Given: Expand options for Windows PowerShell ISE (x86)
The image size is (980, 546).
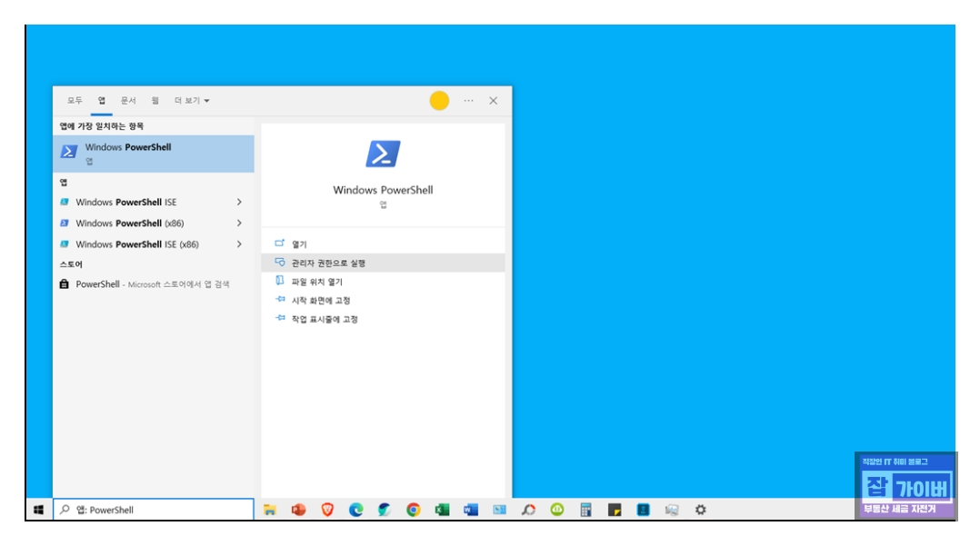Looking at the screenshot, I should point(239,244).
